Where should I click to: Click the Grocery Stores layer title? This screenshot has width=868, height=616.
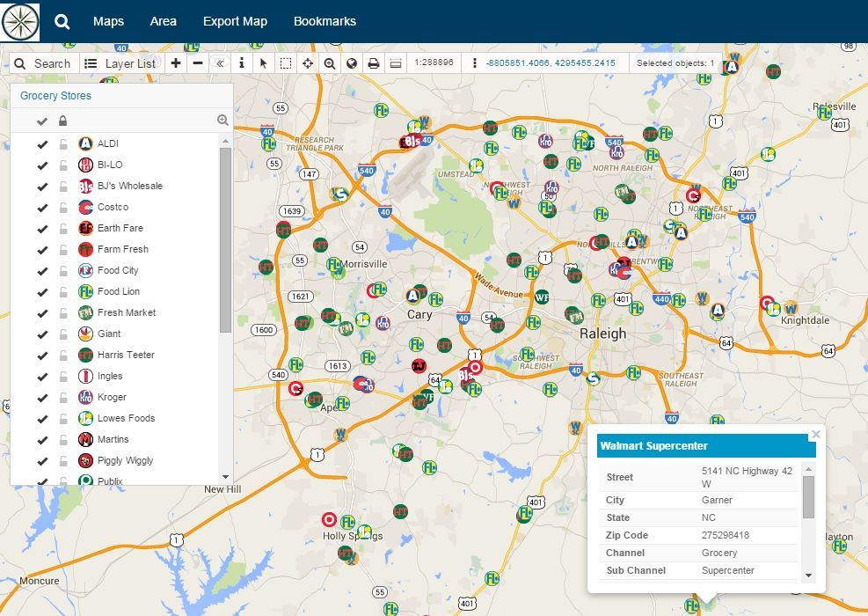56,96
